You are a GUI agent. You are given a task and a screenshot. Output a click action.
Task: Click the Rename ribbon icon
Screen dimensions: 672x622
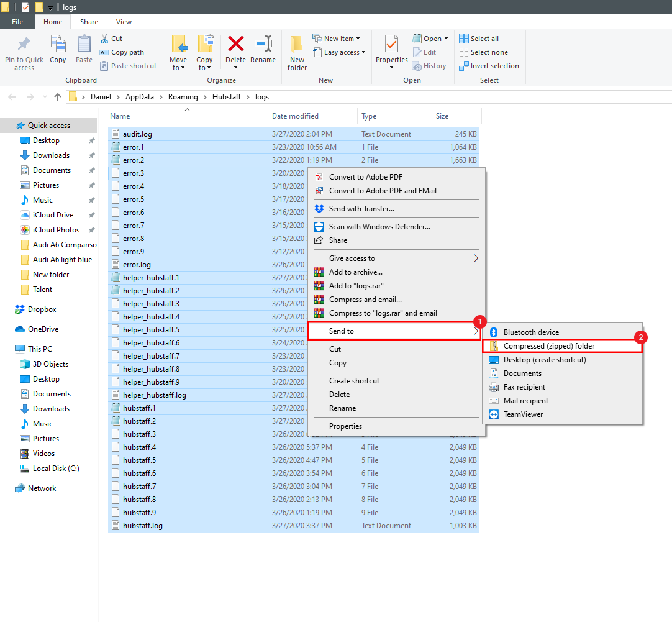pyautogui.click(x=263, y=43)
